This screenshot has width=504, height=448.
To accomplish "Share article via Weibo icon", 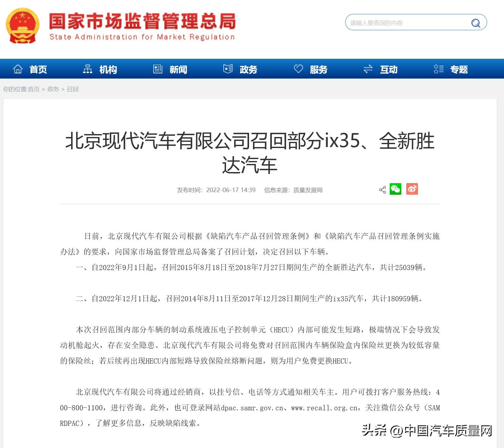I will (x=412, y=189).
